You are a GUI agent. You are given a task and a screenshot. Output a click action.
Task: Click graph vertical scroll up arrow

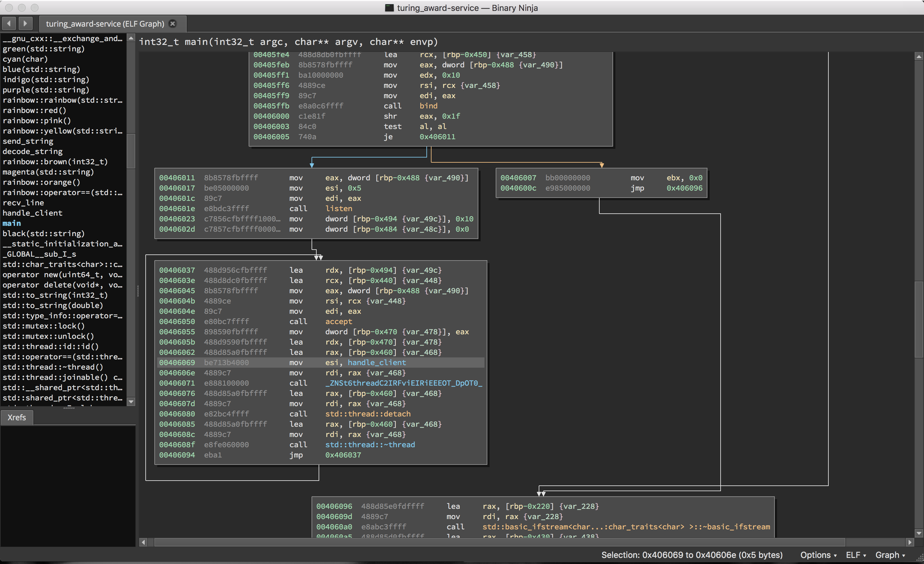point(918,57)
